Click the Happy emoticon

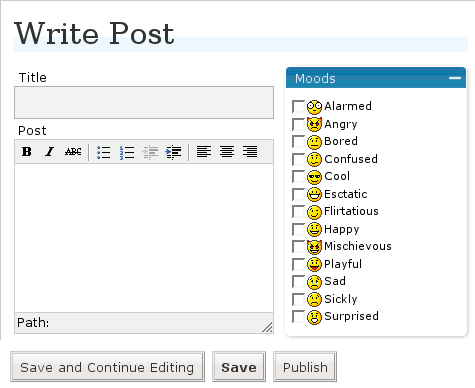coord(314,229)
